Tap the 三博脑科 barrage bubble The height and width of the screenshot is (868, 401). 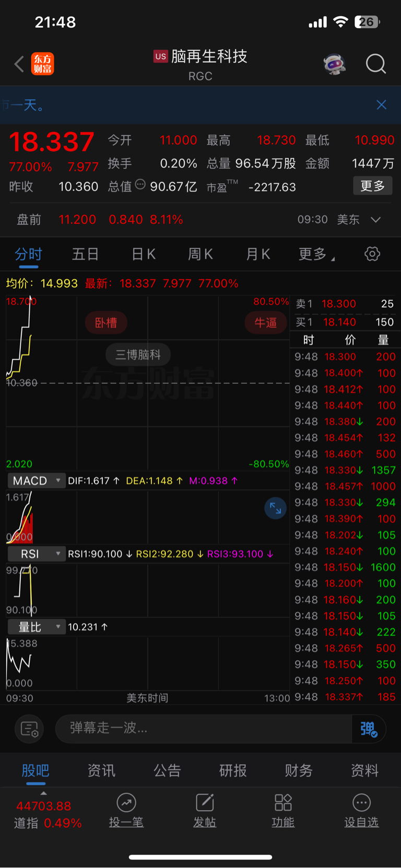pos(138,354)
